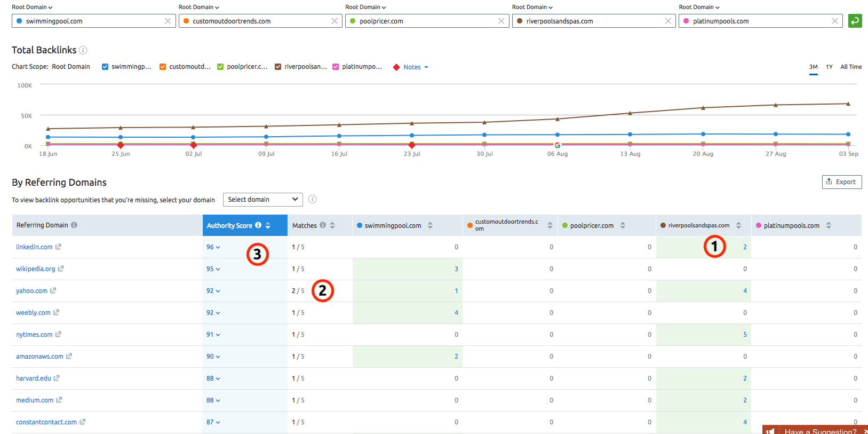Click nytimes.com's riverpoolsandspas backlink count 5

tap(745, 335)
